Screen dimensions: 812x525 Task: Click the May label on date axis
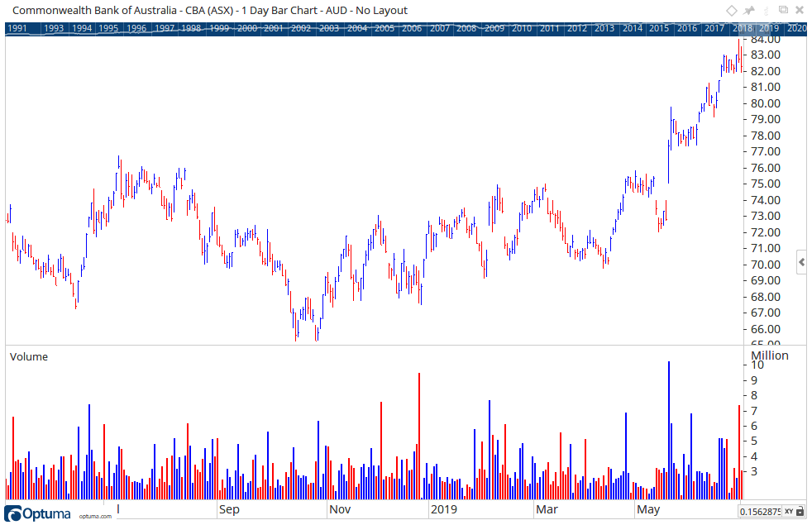point(648,509)
